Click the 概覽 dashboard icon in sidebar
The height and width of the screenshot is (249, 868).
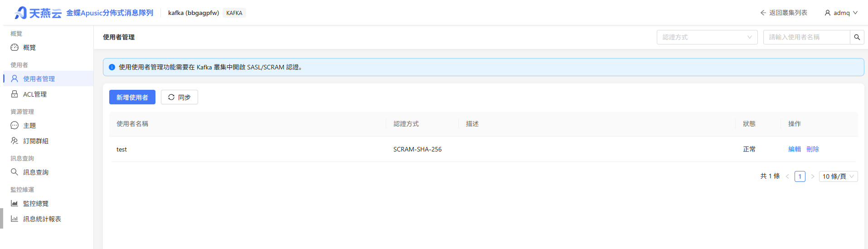pyautogui.click(x=15, y=47)
